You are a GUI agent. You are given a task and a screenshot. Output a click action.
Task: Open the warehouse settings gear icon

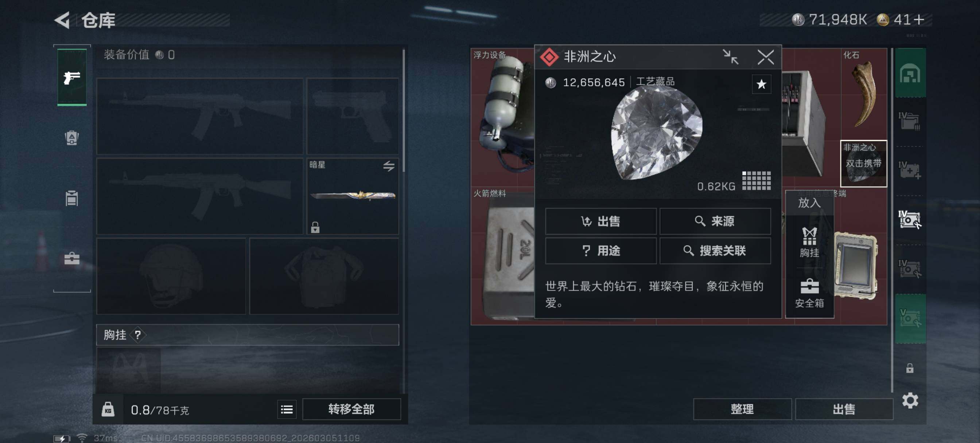tap(910, 400)
